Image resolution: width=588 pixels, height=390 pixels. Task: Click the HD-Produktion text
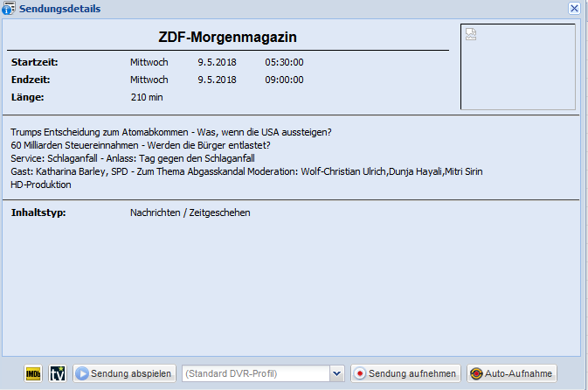tap(41, 185)
